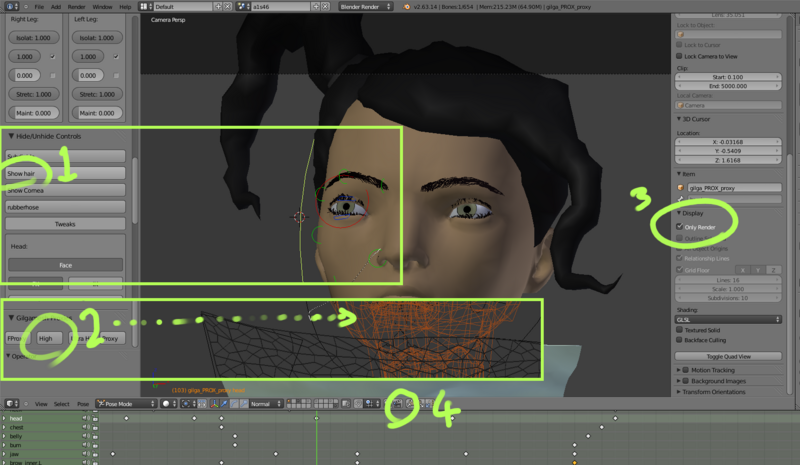Open the Blender Render engine dropdown
Image resolution: width=800 pixels, height=465 pixels.
pyautogui.click(x=364, y=6)
